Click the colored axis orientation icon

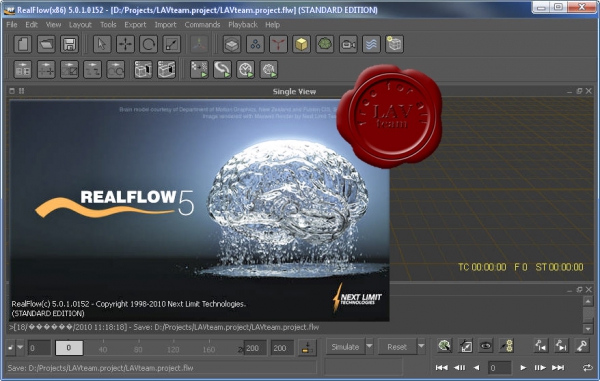pos(199,44)
